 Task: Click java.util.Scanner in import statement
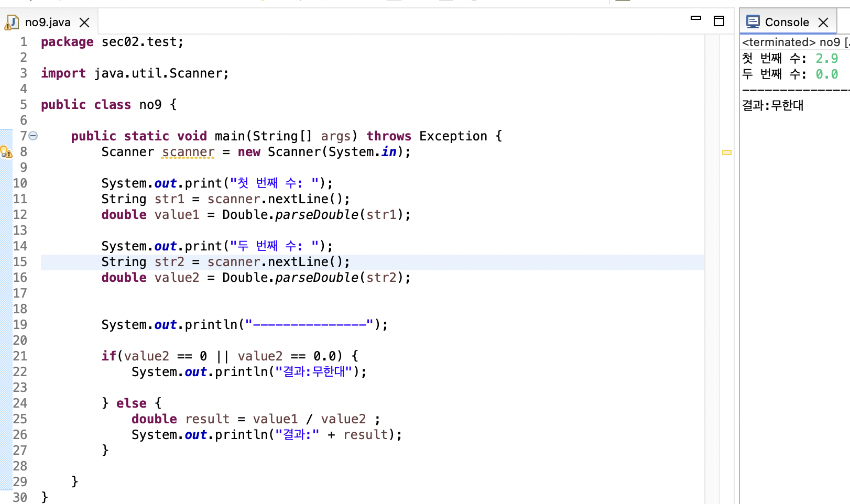[158, 73]
